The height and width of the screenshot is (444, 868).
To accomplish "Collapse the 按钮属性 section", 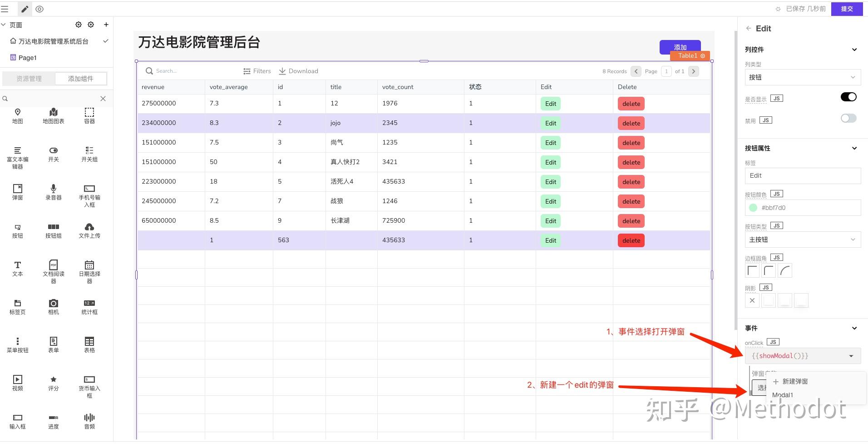I will (x=854, y=148).
